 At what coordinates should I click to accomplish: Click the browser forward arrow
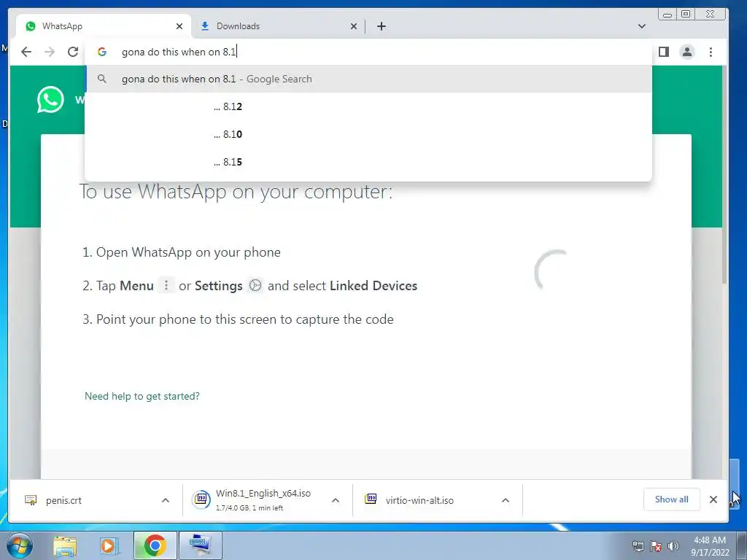tap(50, 52)
